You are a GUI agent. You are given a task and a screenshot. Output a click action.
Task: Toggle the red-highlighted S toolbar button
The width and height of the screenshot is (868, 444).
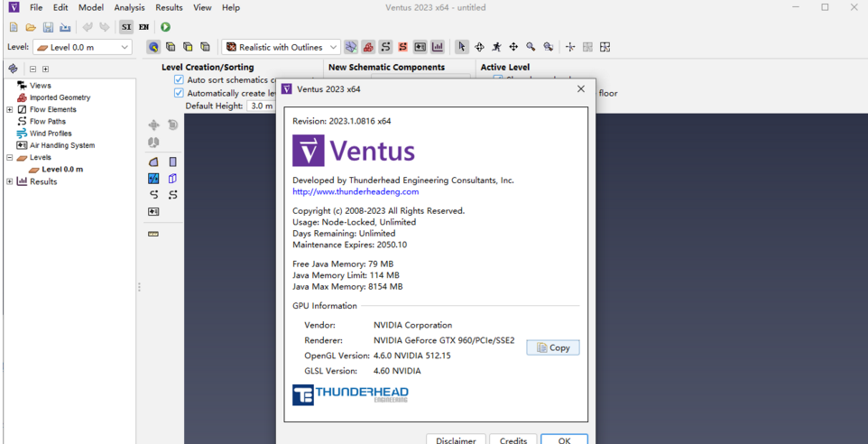(402, 47)
